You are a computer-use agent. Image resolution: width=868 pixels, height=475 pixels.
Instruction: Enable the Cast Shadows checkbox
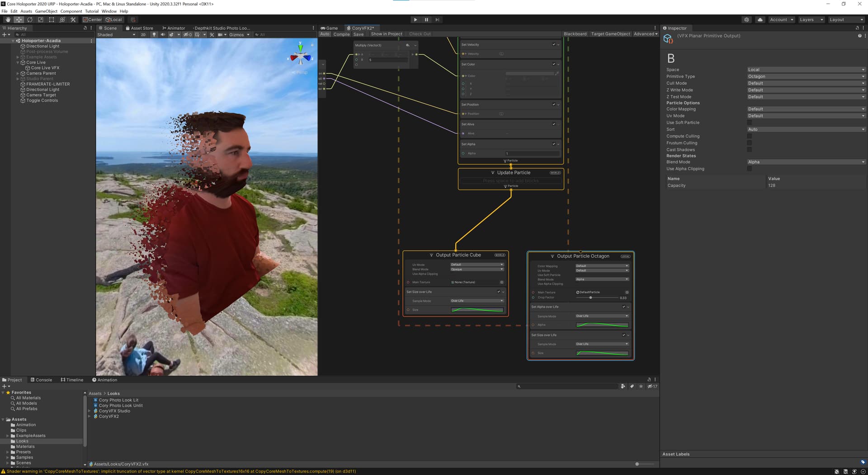pyautogui.click(x=749, y=150)
